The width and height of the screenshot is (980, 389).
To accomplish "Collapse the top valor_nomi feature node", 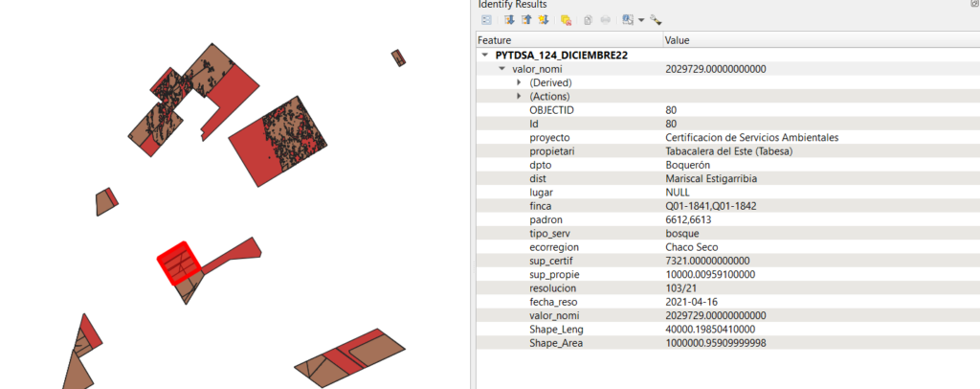I will point(502,70).
